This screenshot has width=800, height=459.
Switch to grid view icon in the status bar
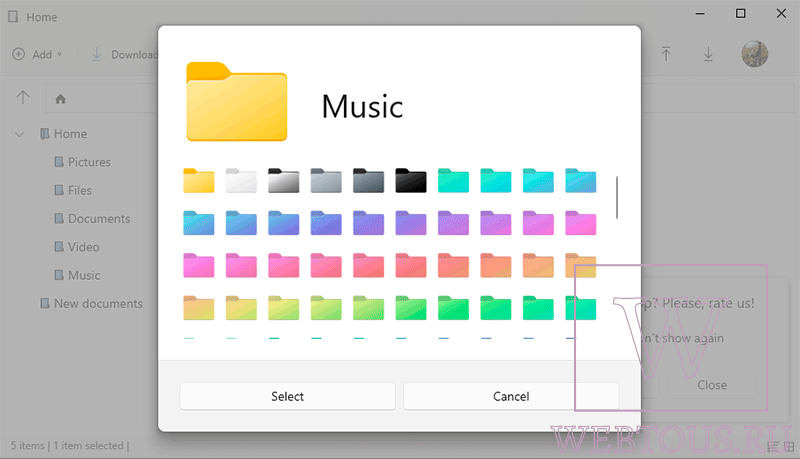pyautogui.click(x=789, y=447)
